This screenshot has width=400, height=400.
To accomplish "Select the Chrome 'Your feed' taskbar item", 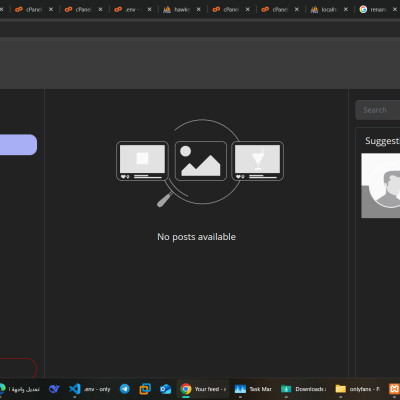I will 203,389.
